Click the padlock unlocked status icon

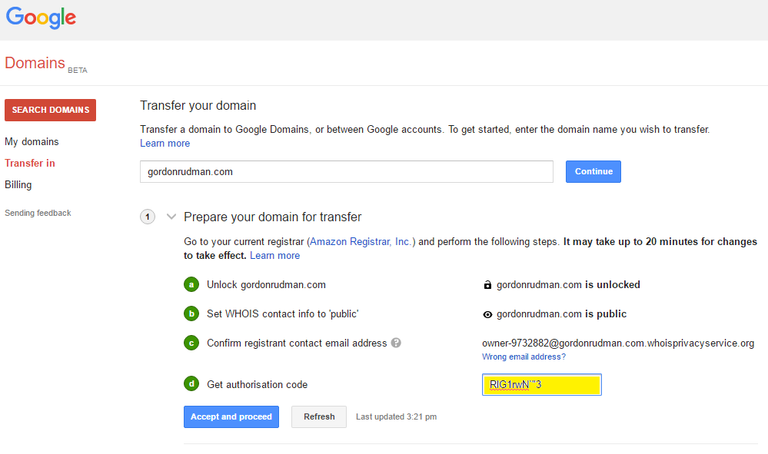point(487,284)
